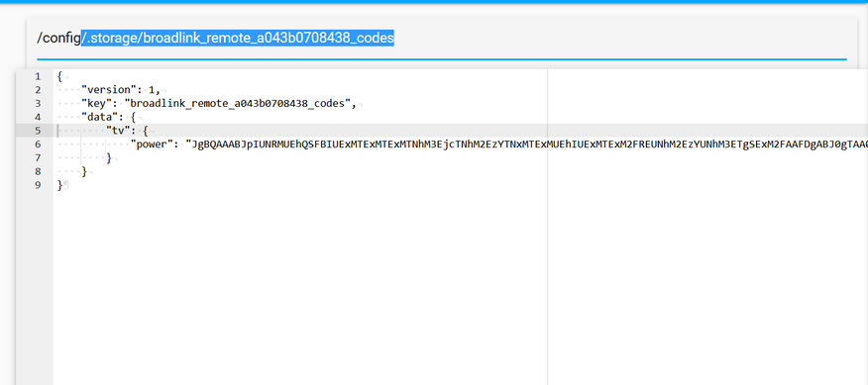The height and width of the screenshot is (385, 868).
Task: Click the version value 1 on line 2
Action: pos(152,90)
